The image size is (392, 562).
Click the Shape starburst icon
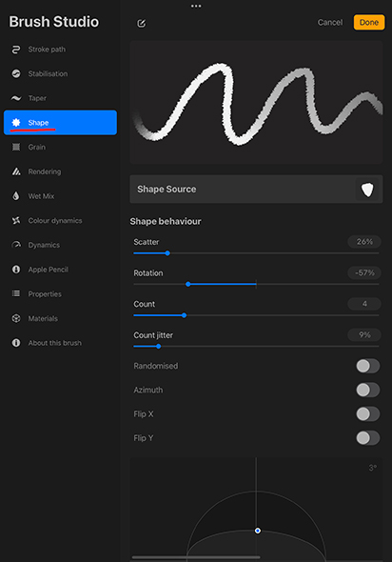click(x=16, y=123)
